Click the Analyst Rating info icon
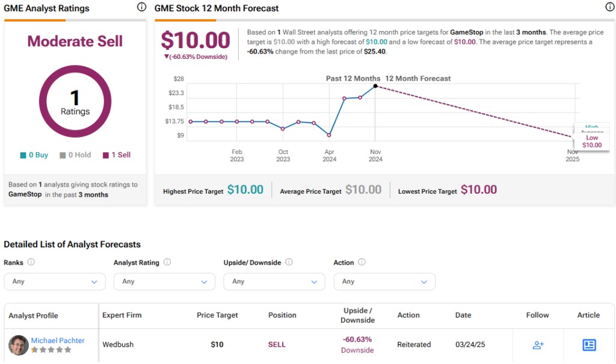The image size is (616, 364). point(167,262)
